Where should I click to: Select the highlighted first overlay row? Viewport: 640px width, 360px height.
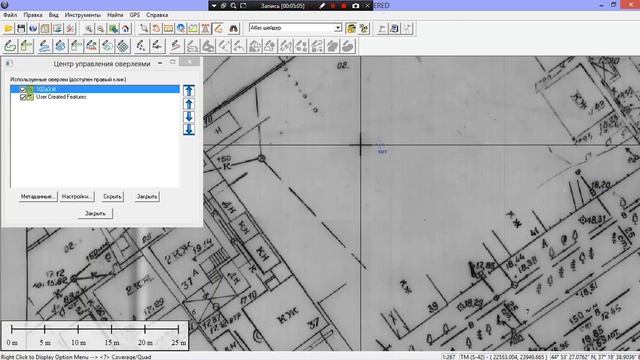95,89
